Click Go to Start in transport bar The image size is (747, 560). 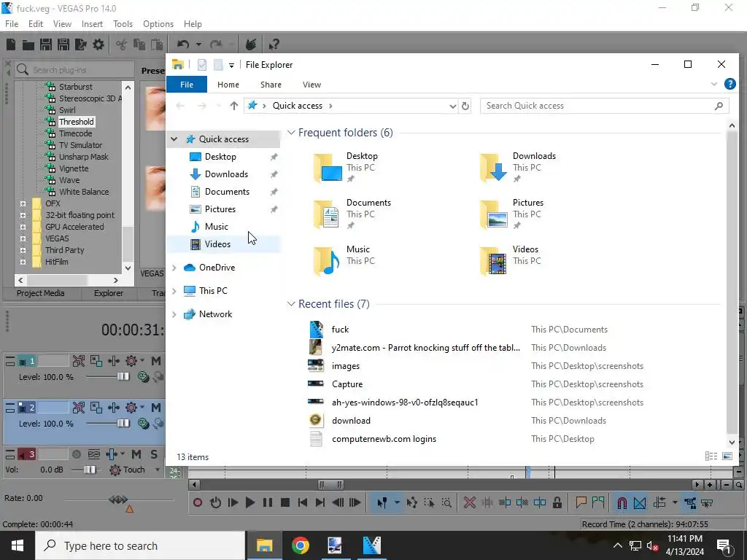click(303, 502)
